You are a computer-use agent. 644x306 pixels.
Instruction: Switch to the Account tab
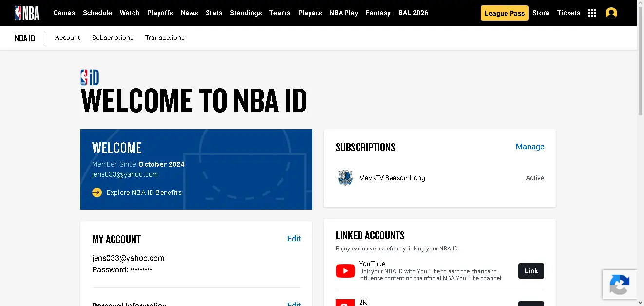pos(67,38)
